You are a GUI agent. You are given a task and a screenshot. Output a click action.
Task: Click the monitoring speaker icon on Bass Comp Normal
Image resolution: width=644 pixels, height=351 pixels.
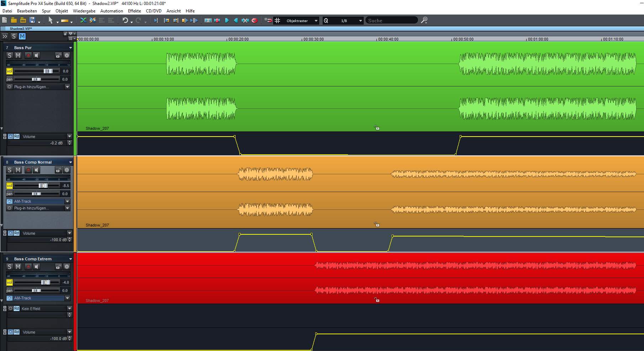point(36,170)
